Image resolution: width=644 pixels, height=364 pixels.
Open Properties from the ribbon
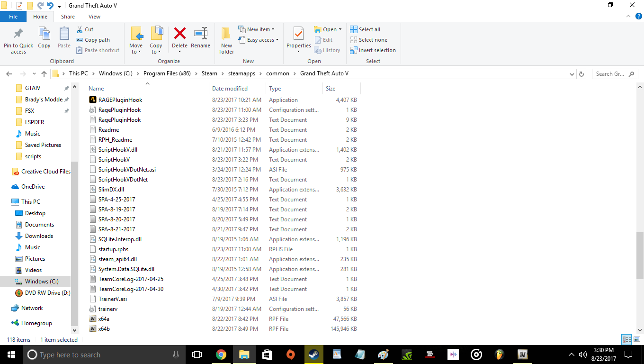click(298, 40)
